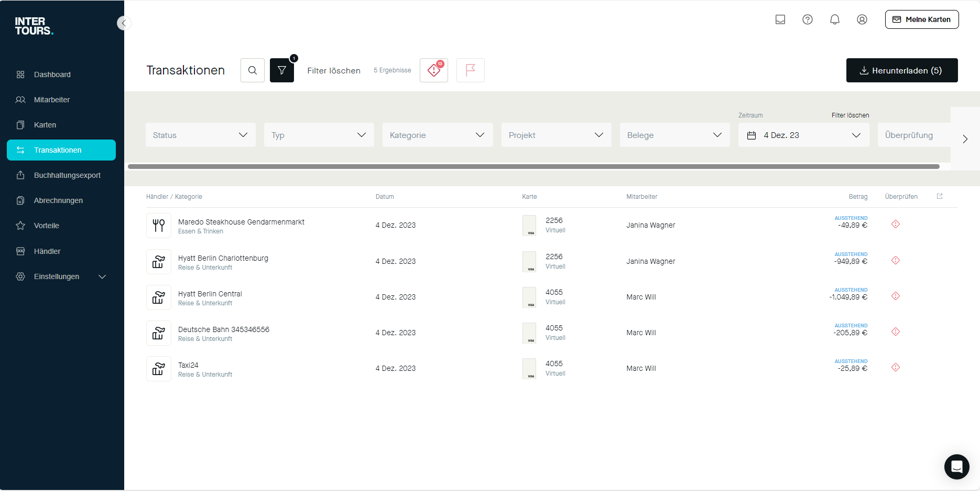Open the review alerts diamond icon
The image size is (980, 491).
pos(434,70)
